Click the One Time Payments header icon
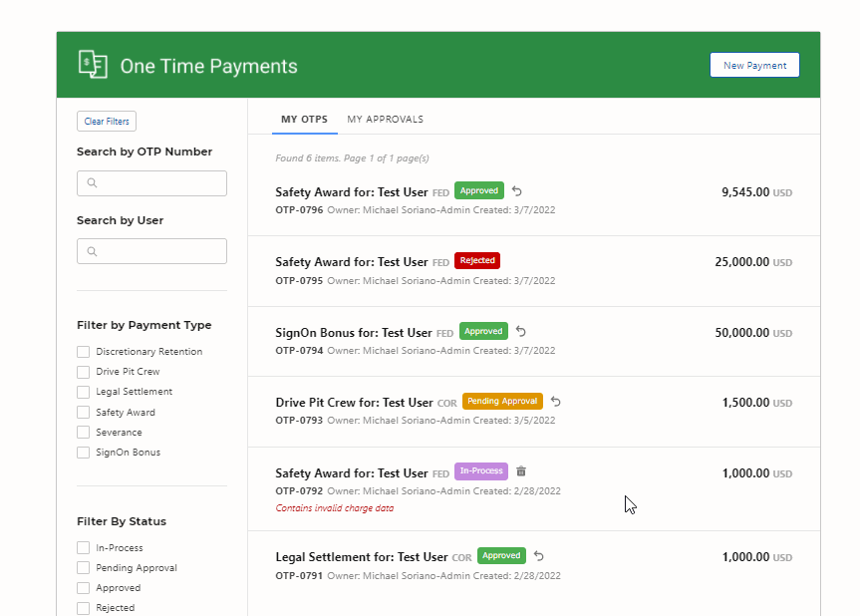Screen dimensions: 860x616 [x=93, y=65]
